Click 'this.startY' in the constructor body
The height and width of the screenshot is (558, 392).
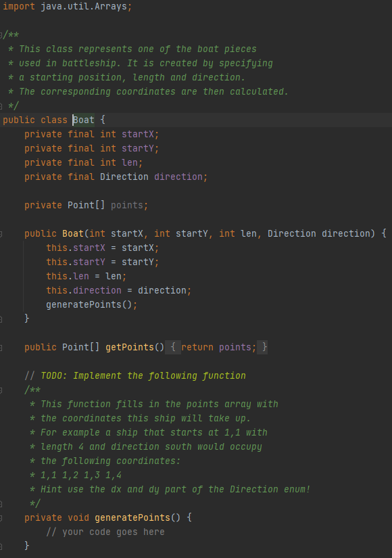(x=76, y=262)
